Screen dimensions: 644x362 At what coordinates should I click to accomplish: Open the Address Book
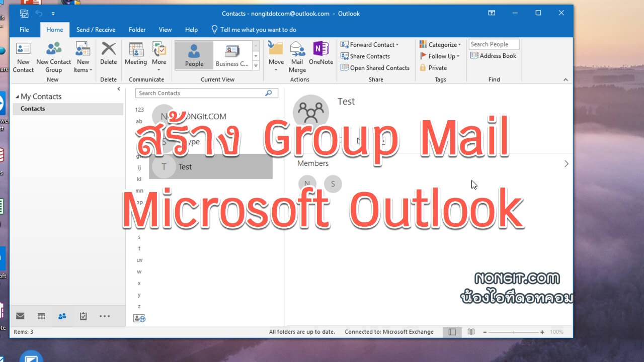[494, 56]
